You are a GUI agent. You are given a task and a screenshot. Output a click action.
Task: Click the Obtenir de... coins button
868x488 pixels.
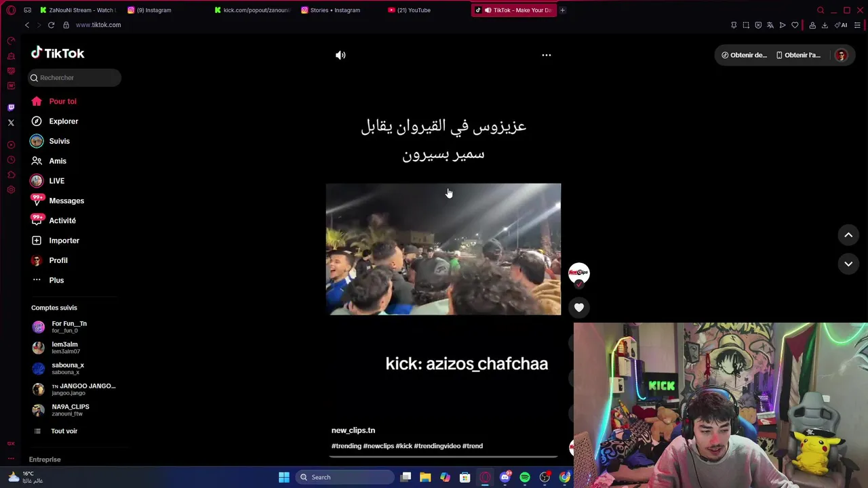(744, 56)
